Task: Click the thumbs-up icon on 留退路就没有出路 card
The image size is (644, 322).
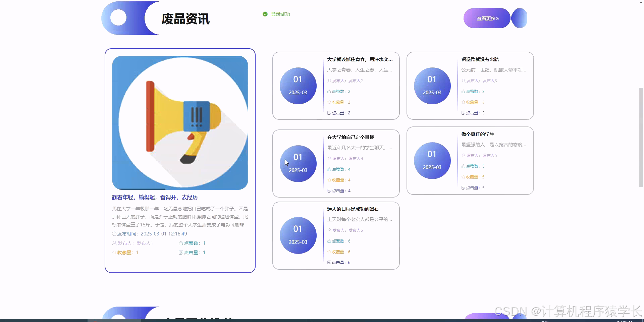Action: tap(463, 91)
